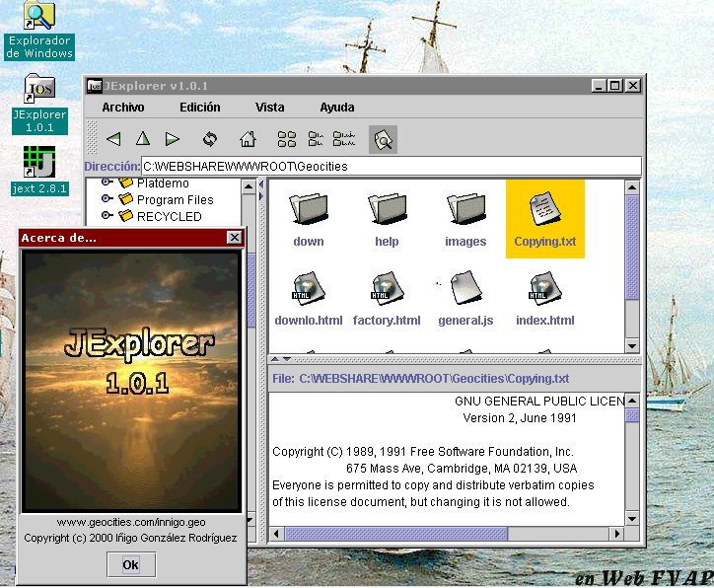The image size is (714, 588).
Task: Click the Version 2, June 1991 line
Action: [520, 418]
